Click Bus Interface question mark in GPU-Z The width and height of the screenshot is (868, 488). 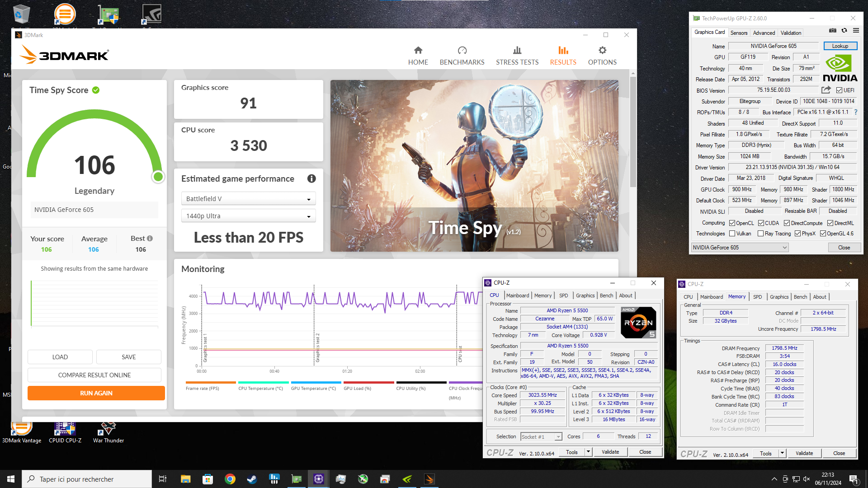pos(856,112)
